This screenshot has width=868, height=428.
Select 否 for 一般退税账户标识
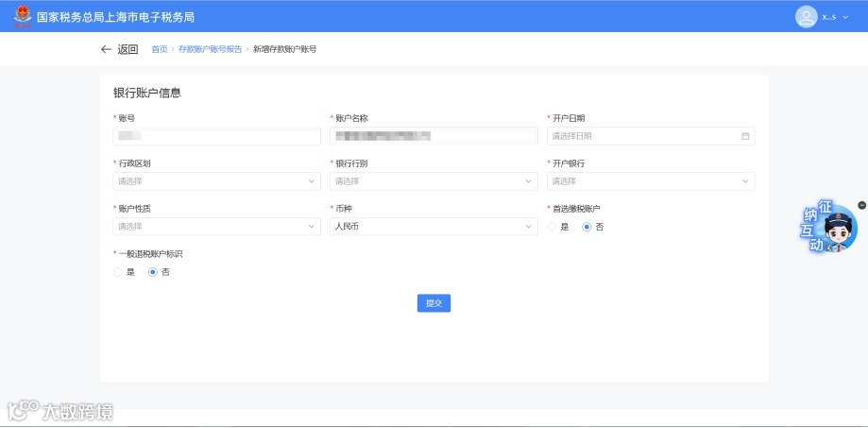153,272
